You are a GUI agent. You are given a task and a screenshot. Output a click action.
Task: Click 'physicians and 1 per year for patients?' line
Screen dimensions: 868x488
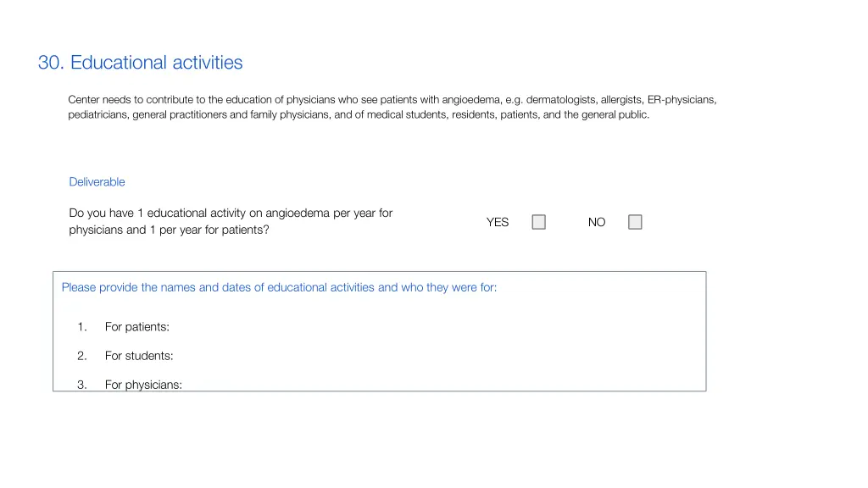(x=169, y=230)
